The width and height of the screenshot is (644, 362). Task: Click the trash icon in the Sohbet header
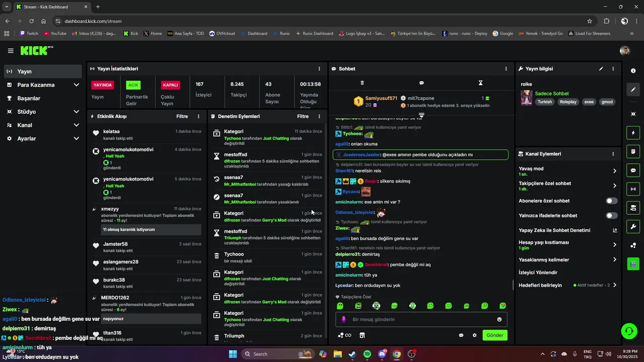tap(362, 83)
